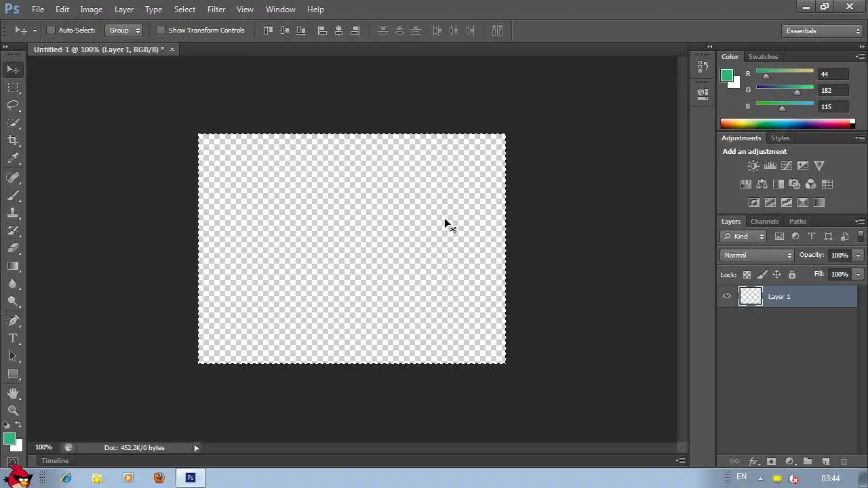The height and width of the screenshot is (488, 868).
Task: Toggle pixel layer filter
Action: 779,237
